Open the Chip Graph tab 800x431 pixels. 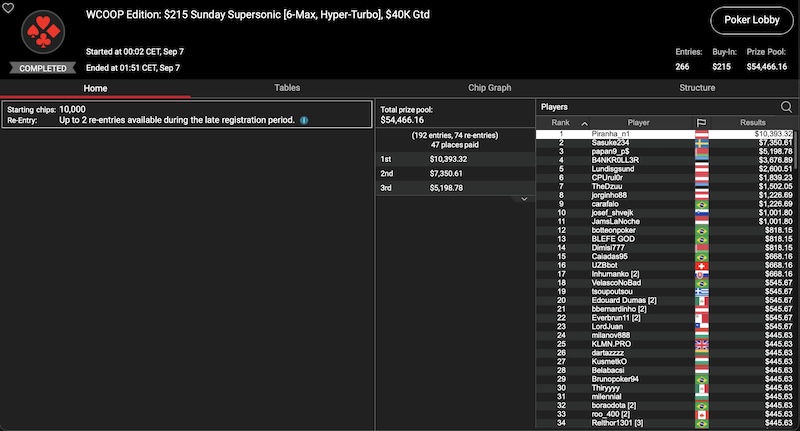coord(489,88)
